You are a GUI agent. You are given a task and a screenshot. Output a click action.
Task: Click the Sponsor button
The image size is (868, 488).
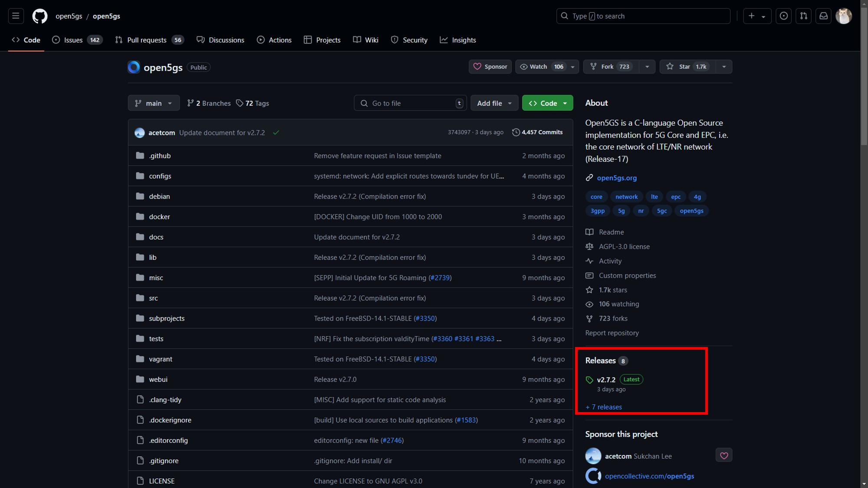pos(490,67)
